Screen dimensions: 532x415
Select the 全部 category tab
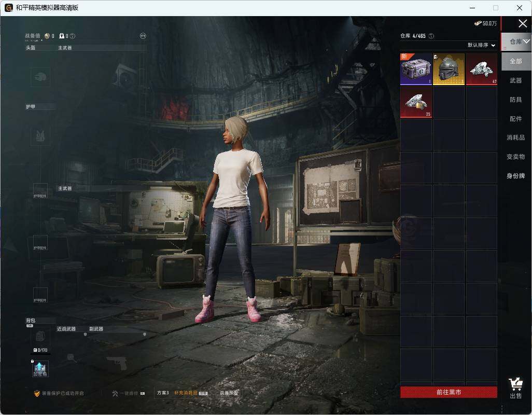(x=516, y=61)
